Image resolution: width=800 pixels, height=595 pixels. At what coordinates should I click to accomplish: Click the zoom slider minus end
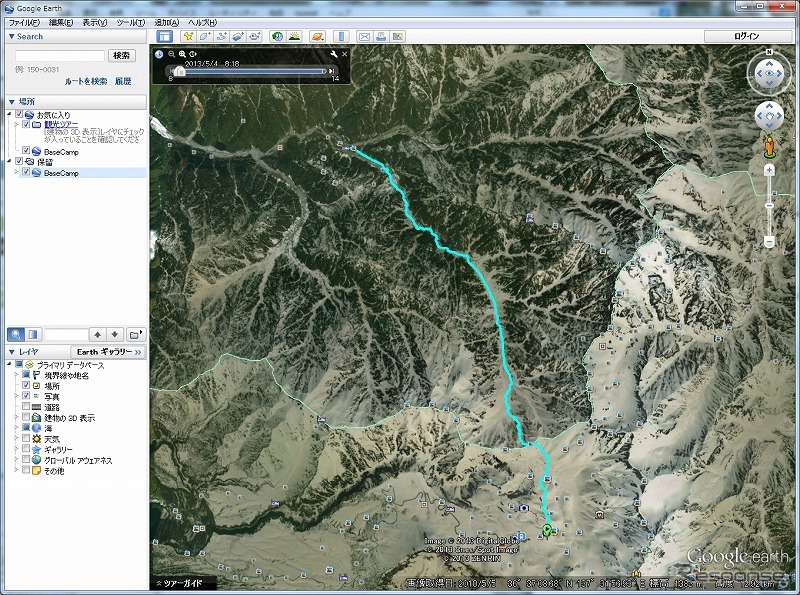tap(769, 241)
